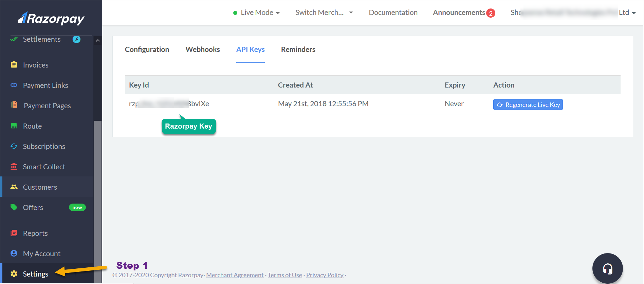Click the Payment Links chain icon

click(14, 85)
